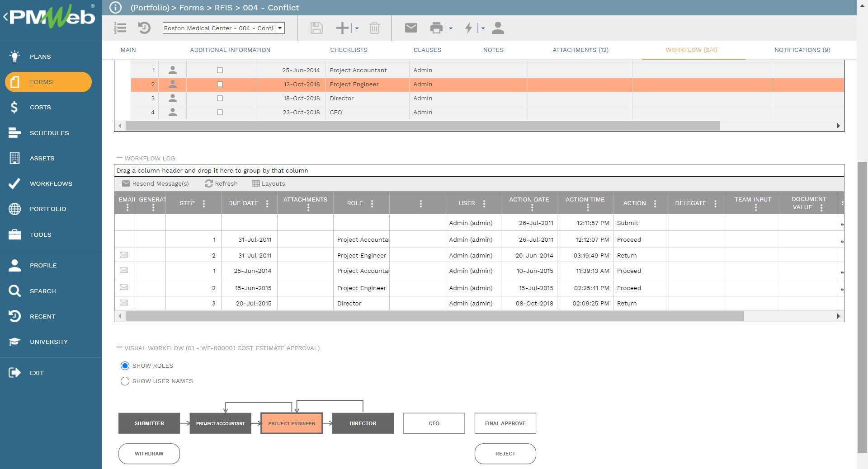The width and height of the screenshot is (868, 469).
Task: Select the Show Roles radio button
Action: [125, 366]
